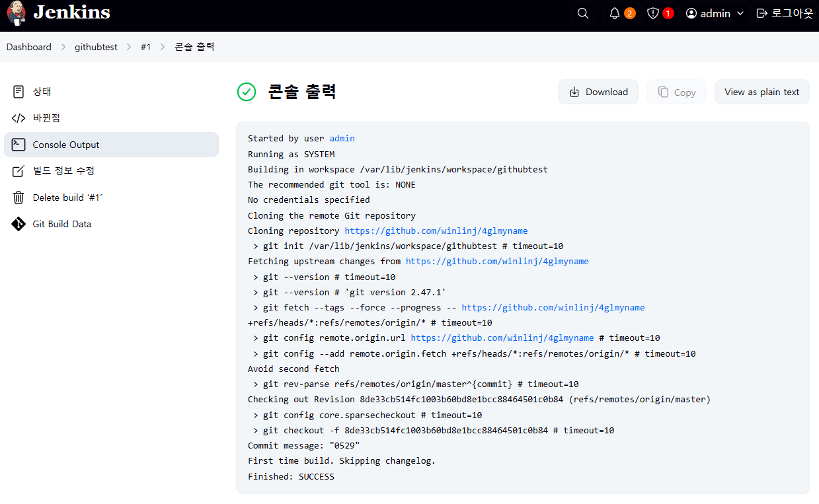Click the 'Finished: SUCCESS' line
This screenshot has width=819, height=504.
click(x=291, y=476)
